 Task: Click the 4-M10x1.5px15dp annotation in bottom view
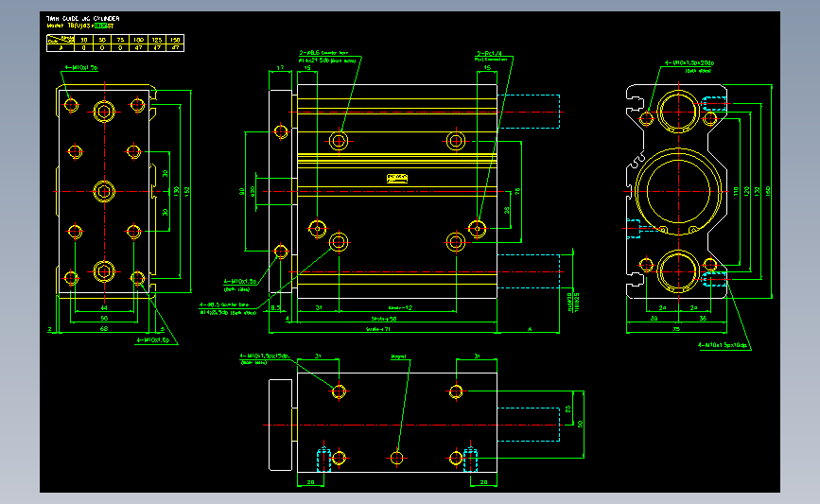coord(265,356)
